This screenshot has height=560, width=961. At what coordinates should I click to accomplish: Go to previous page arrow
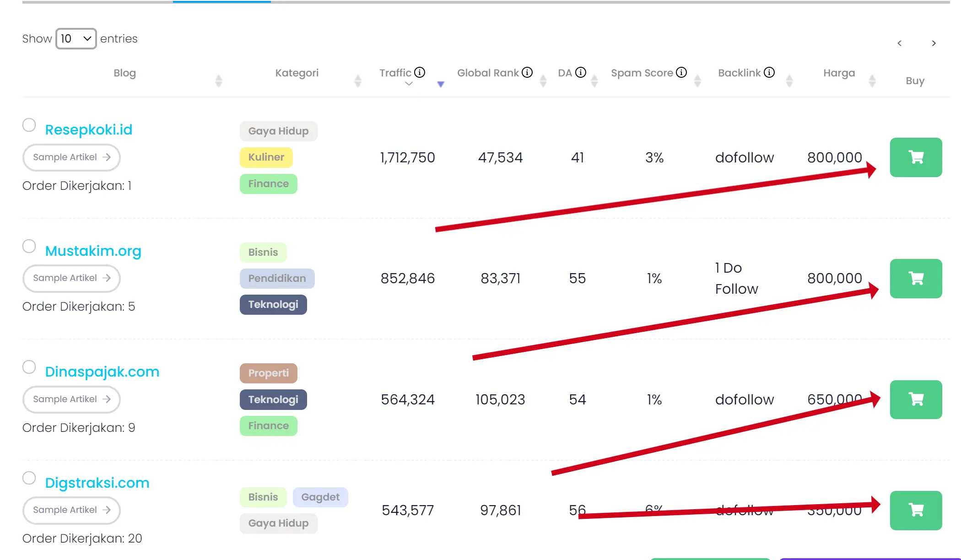(x=900, y=43)
